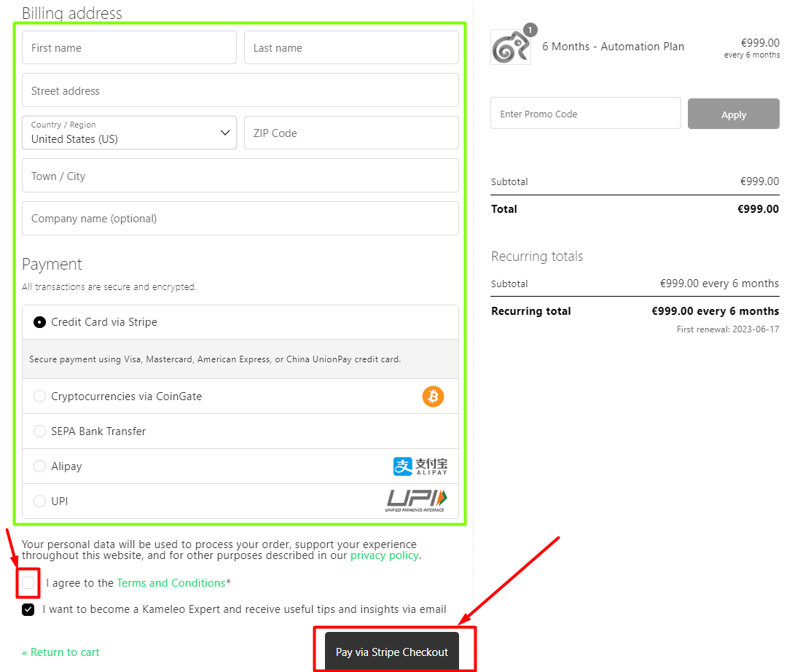The width and height of the screenshot is (811, 672).
Task: Select SEPA Bank Transfer payment option
Action: (39, 431)
